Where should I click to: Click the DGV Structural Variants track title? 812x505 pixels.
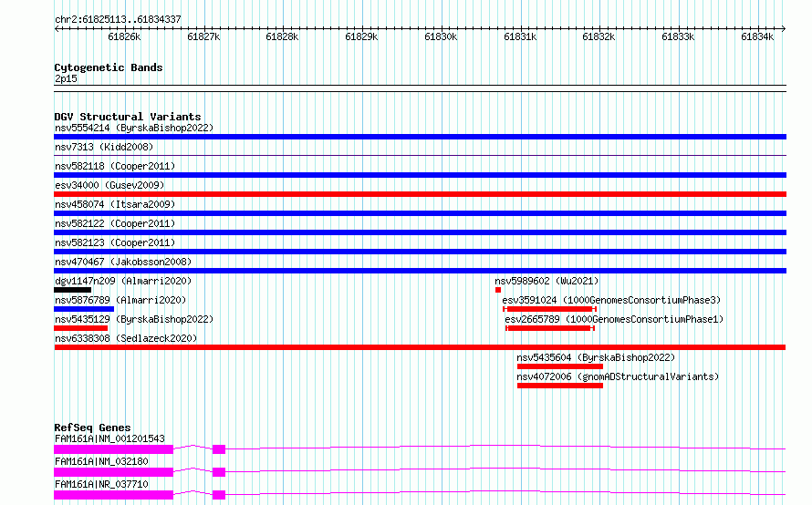coord(128,117)
